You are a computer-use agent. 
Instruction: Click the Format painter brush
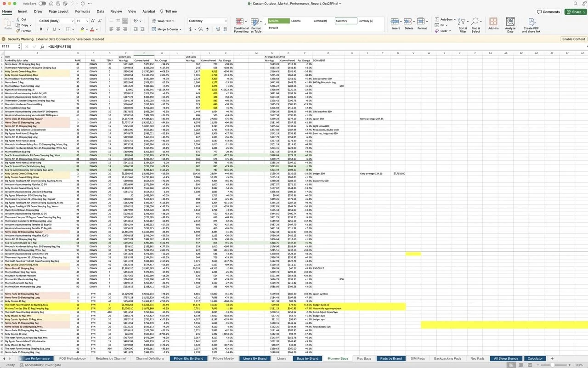[18, 31]
